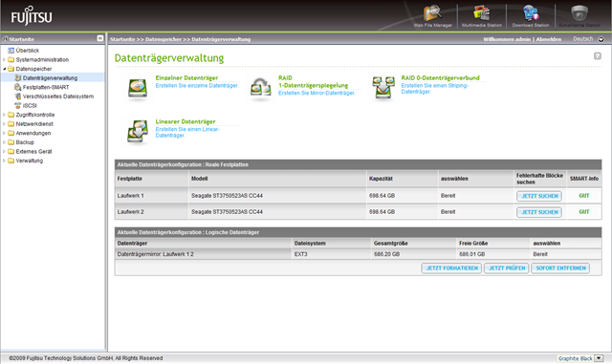Click the Verschlüsseltes Dateisystem icon
The width and height of the screenshot is (612, 364).
[17, 96]
